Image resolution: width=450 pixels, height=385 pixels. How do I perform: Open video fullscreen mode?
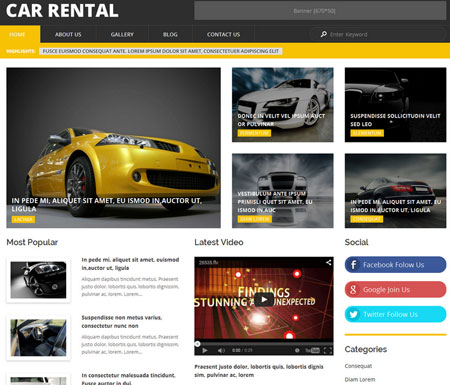(328, 350)
